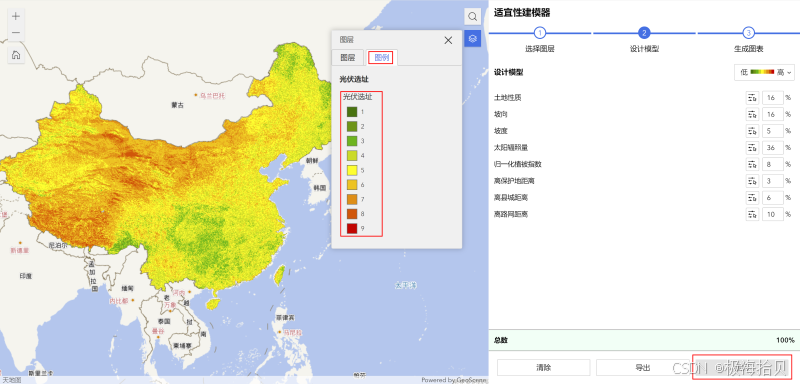This screenshot has height=384, width=800.
Task: Click the 适宜性建模器 panel title
Action: pyautogui.click(x=522, y=13)
